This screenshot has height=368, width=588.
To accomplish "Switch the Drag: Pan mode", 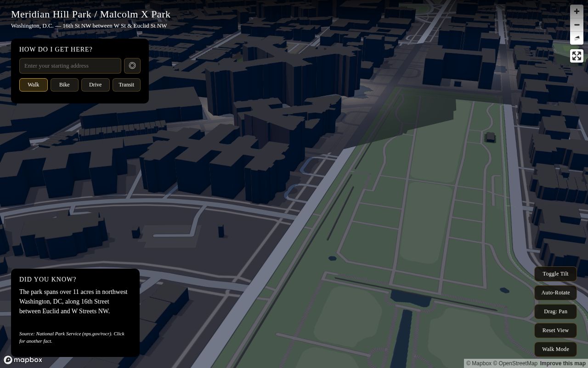I will pos(555,311).
